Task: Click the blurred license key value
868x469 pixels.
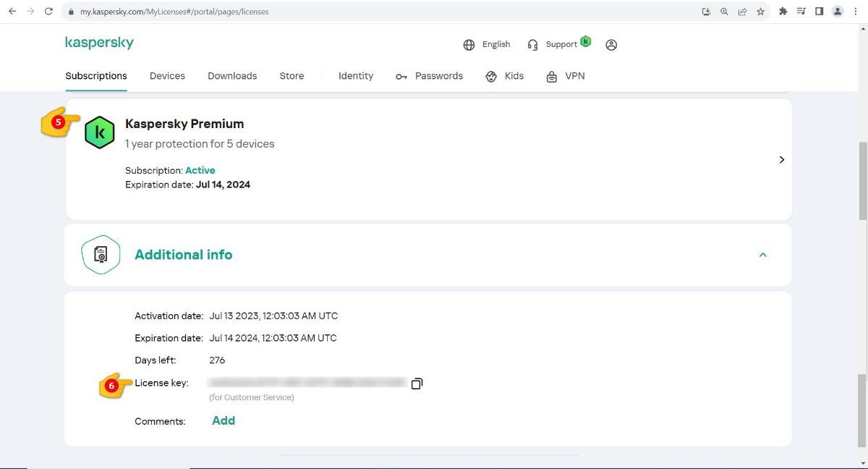Action: 307,382
